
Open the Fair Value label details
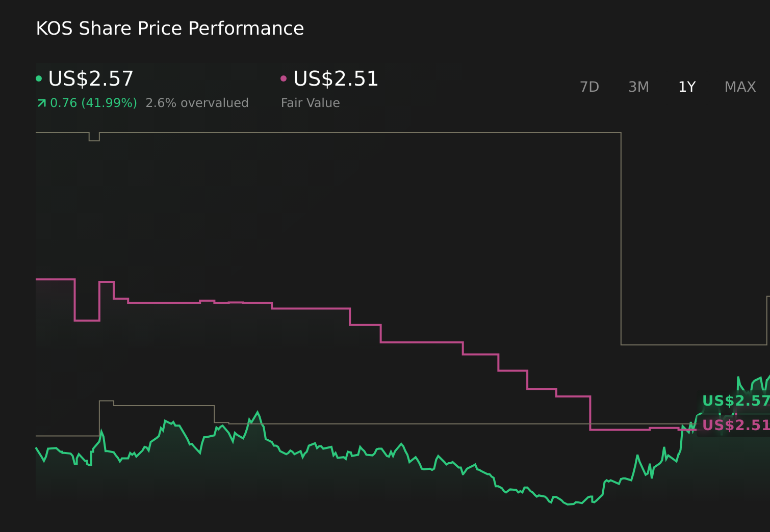310,102
